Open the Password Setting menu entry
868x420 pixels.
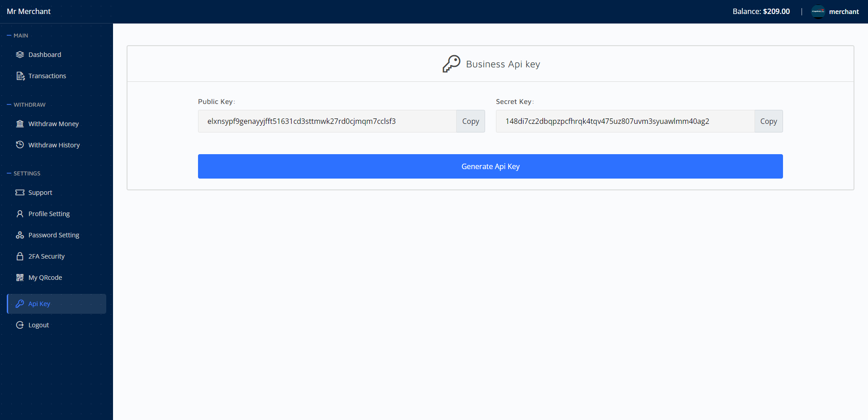pyautogui.click(x=53, y=235)
